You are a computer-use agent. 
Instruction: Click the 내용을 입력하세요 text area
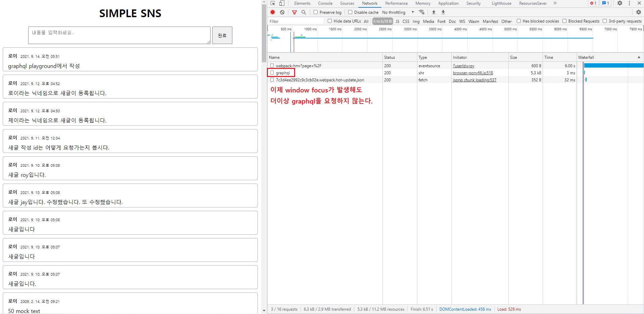click(x=119, y=35)
